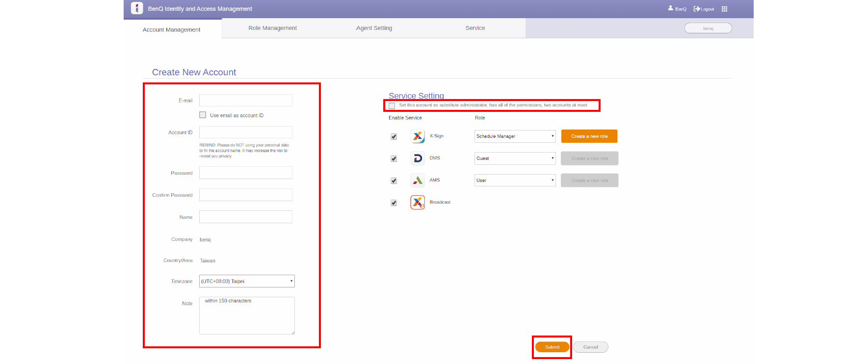Screen dimensions: 868x364
Task: Open the Agent Setting tab
Action: tap(374, 28)
